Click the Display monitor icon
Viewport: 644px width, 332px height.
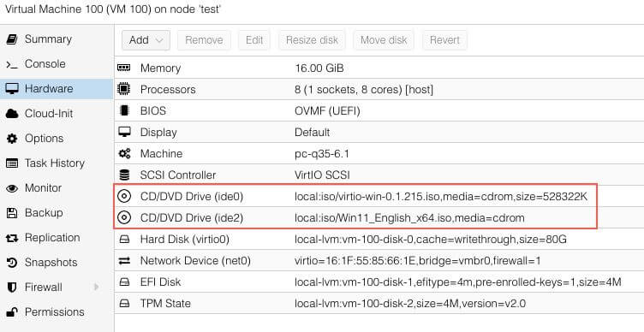(124, 132)
